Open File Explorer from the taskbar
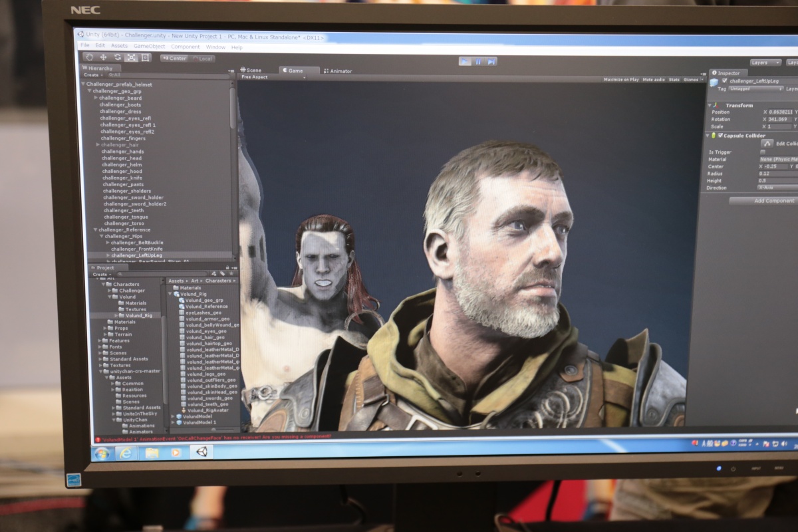Image resolution: width=798 pixels, height=532 pixels. click(152, 453)
